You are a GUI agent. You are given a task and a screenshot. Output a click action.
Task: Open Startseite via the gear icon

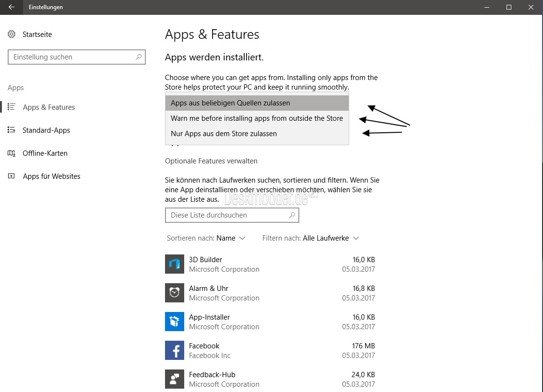tap(12, 34)
